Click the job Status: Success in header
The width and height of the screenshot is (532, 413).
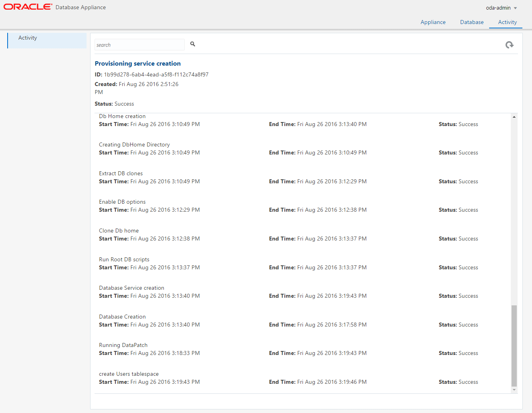click(114, 104)
